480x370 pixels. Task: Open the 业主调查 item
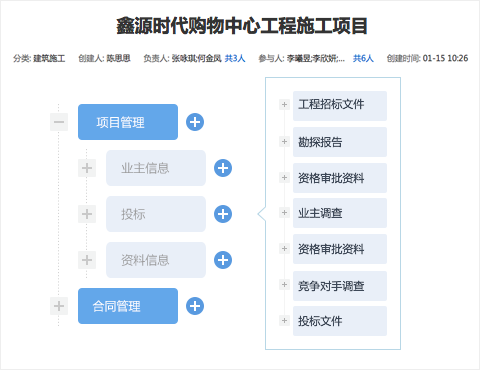tap(340, 213)
